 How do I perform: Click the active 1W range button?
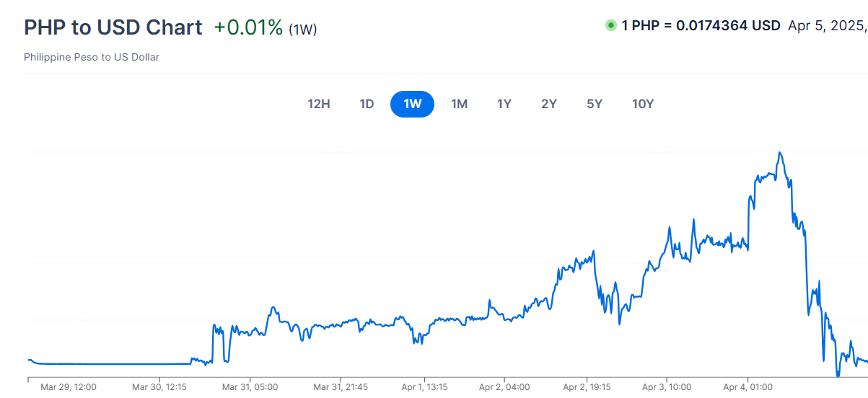coord(412,104)
